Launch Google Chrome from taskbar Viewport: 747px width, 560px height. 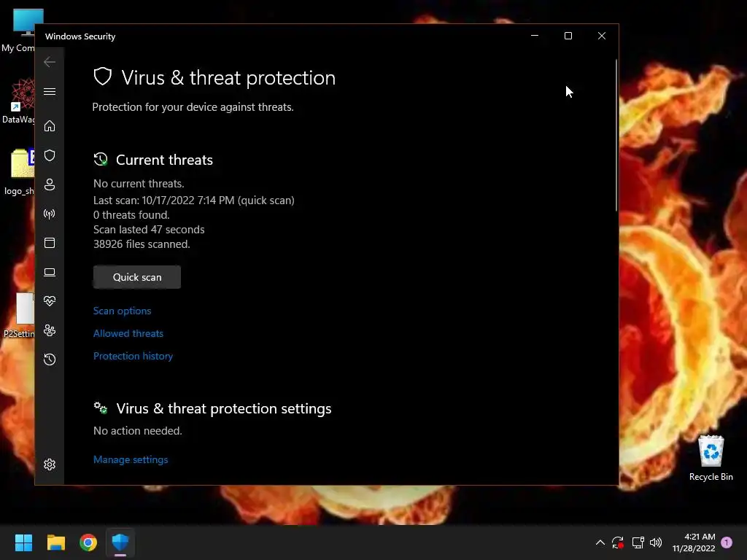(x=88, y=542)
